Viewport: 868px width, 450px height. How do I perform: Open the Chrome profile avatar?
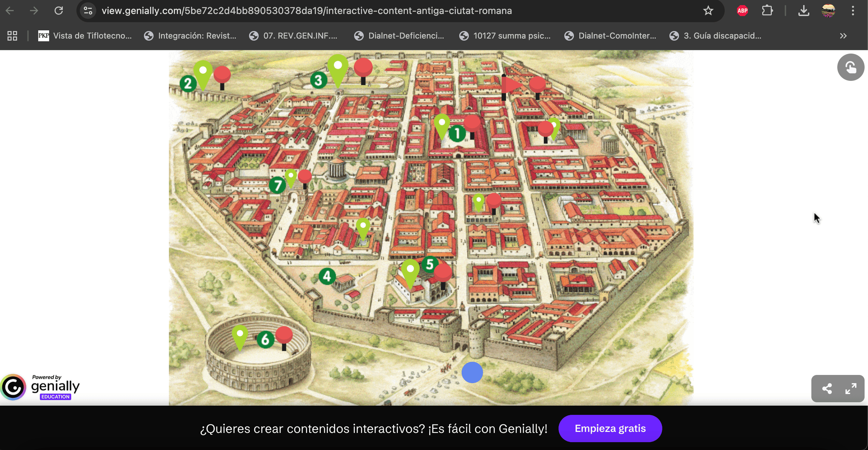click(x=828, y=11)
